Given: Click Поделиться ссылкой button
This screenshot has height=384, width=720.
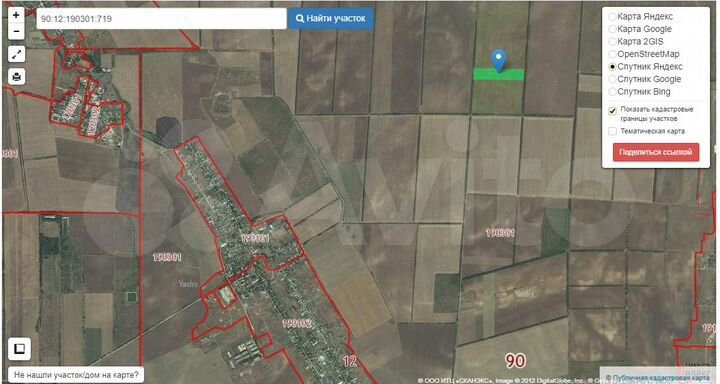Looking at the screenshot, I should pyautogui.click(x=656, y=152).
